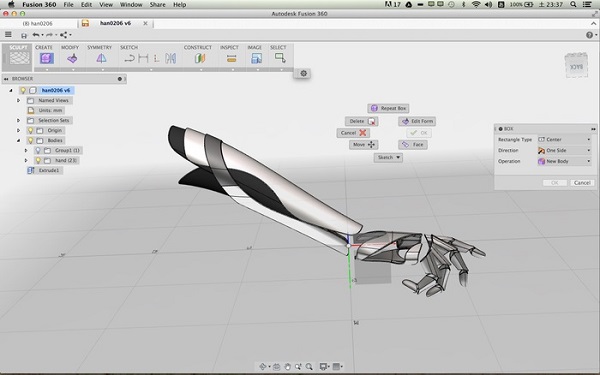600x375 pixels.
Task: Switch to the first han0206 tab
Action: [38, 24]
